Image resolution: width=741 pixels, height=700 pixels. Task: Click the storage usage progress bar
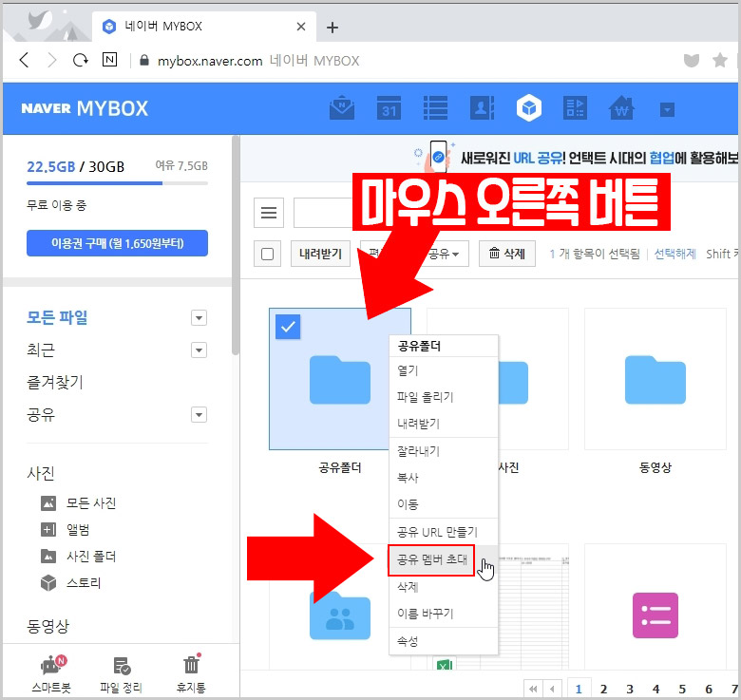[x=117, y=183]
